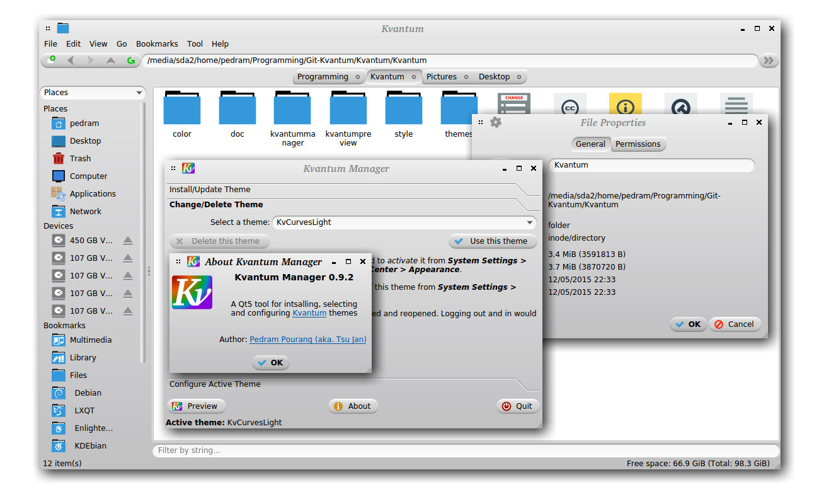
Task: Eject the 450 GB volume
Action: pos(128,240)
